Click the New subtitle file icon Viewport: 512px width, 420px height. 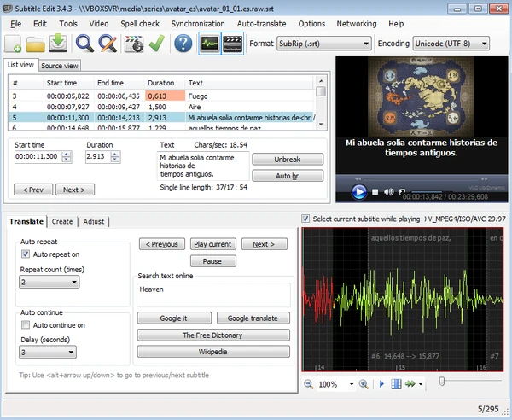click(x=15, y=43)
